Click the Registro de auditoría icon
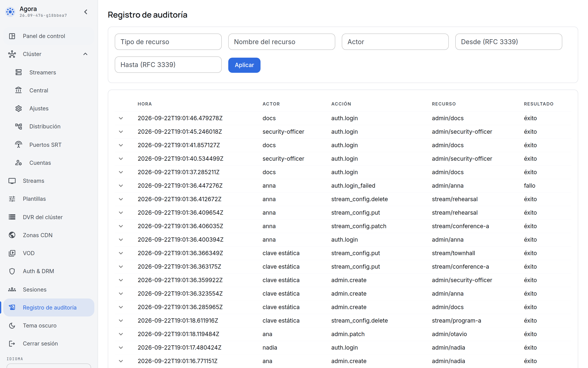 point(12,307)
